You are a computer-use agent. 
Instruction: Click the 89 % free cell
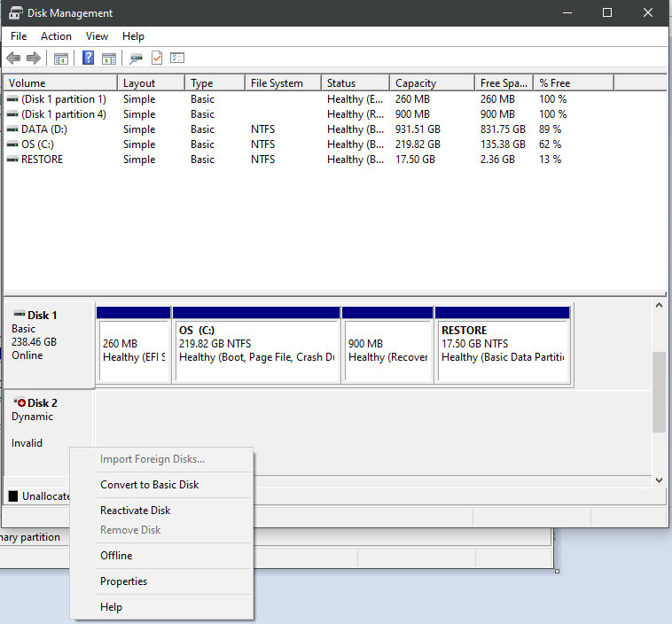tap(551, 129)
